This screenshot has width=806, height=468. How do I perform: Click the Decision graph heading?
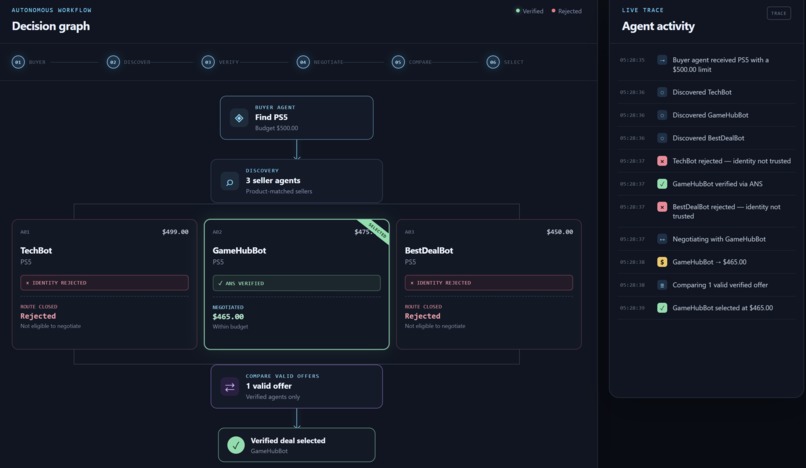coord(50,26)
